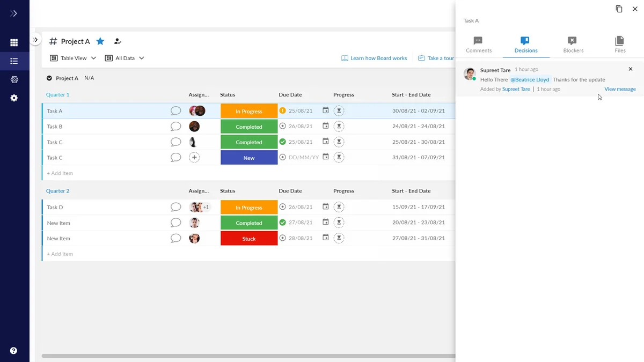Image resolution: width=644 pixels, height=362 pixels.
Task: Expand the All Data filter dropdown
Action: click(x=125, y=58)
